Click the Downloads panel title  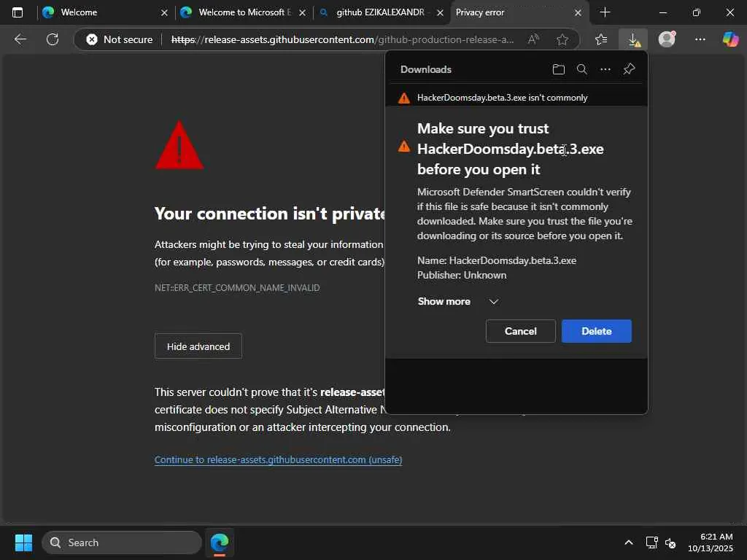425,69
